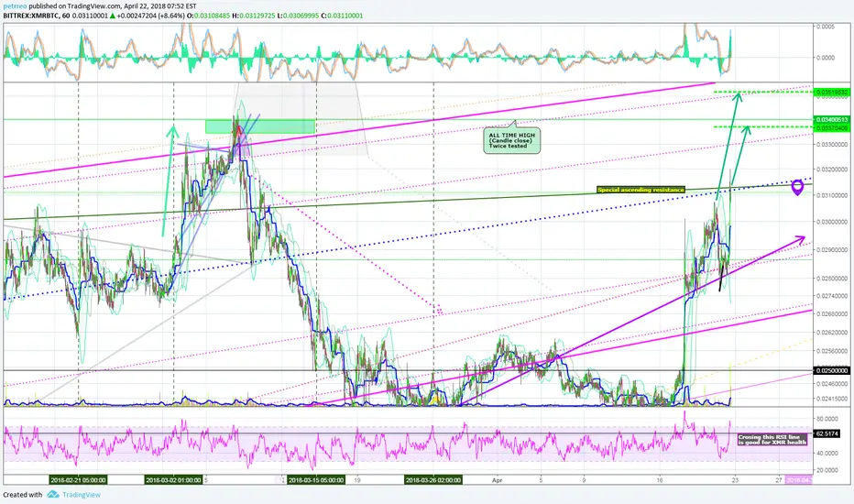Click the 'Crosing this RSI line' note

[772, 439]
